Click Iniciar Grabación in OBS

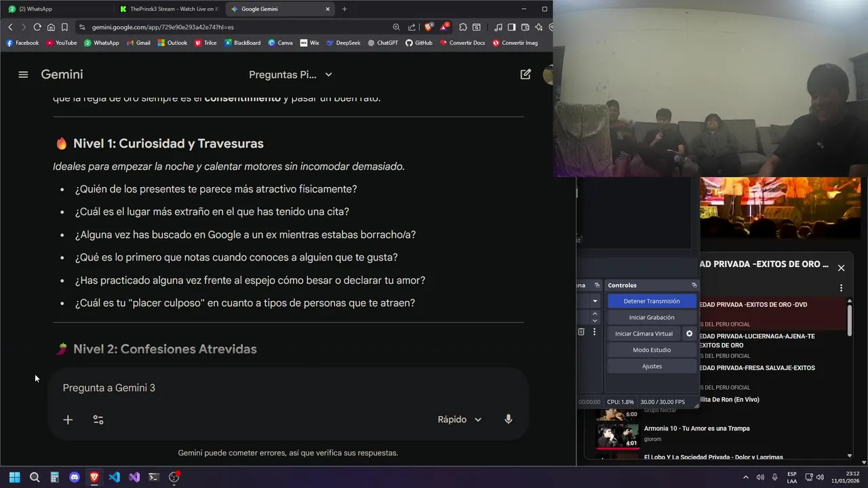[651, 317]
